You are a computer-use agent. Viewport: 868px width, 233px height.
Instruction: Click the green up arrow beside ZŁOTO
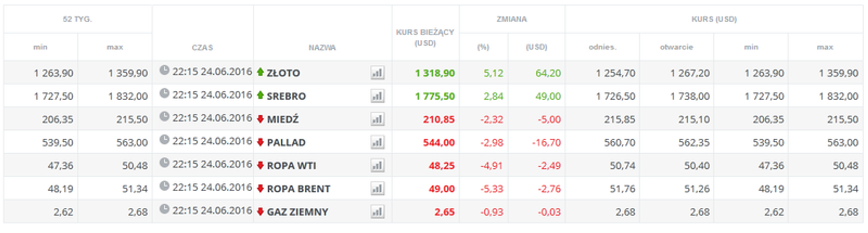tap(260, 72)
